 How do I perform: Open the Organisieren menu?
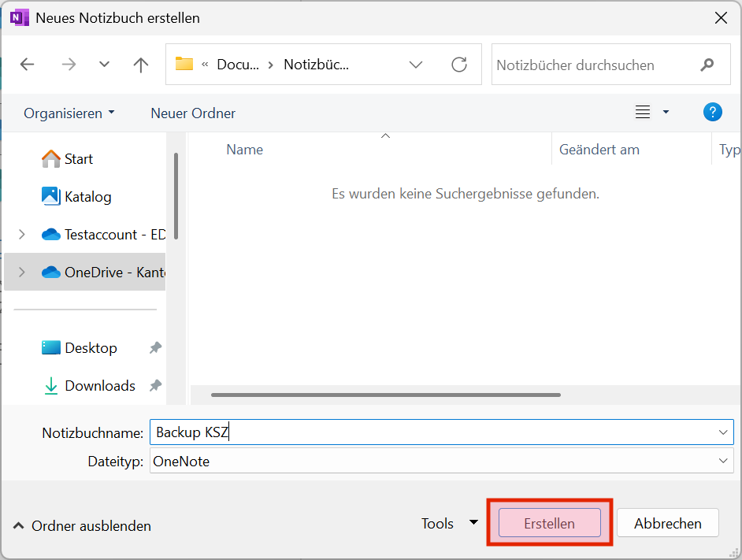[x=69, y=113]
